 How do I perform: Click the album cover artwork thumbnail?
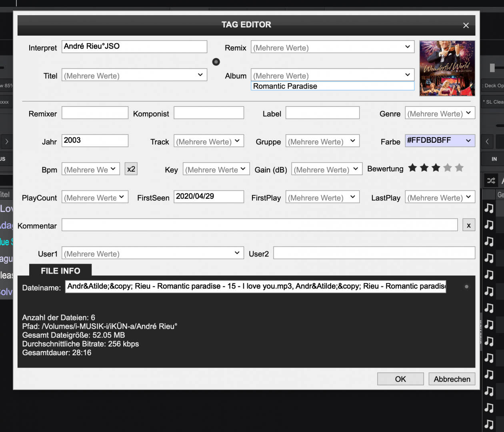pyautogui.click(x=447, y=68)
